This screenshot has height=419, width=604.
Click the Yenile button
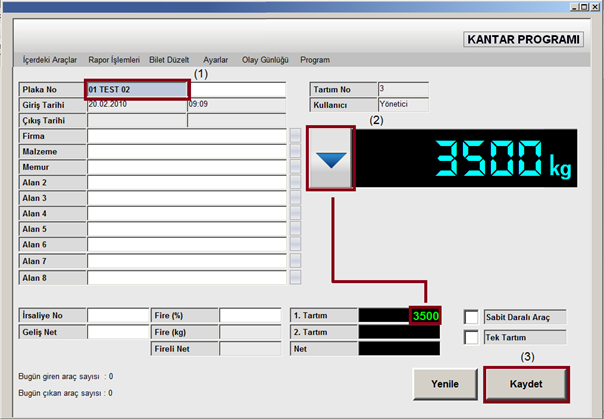pos(445,384)
